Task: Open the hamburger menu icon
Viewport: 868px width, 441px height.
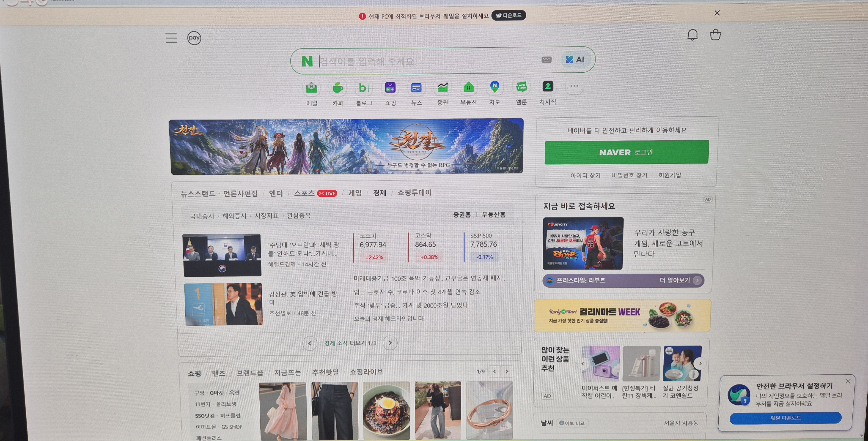Action: [171, 38]
